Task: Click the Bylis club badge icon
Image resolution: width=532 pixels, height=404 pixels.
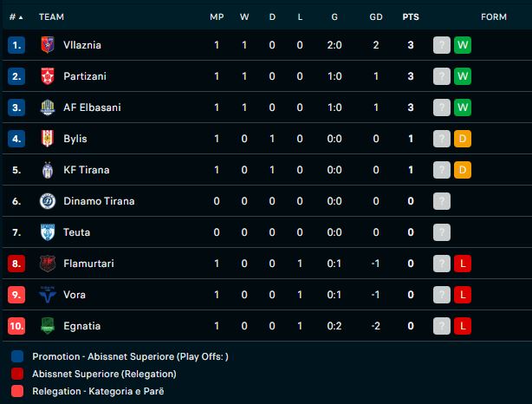Action: click(x=47, y=139)
